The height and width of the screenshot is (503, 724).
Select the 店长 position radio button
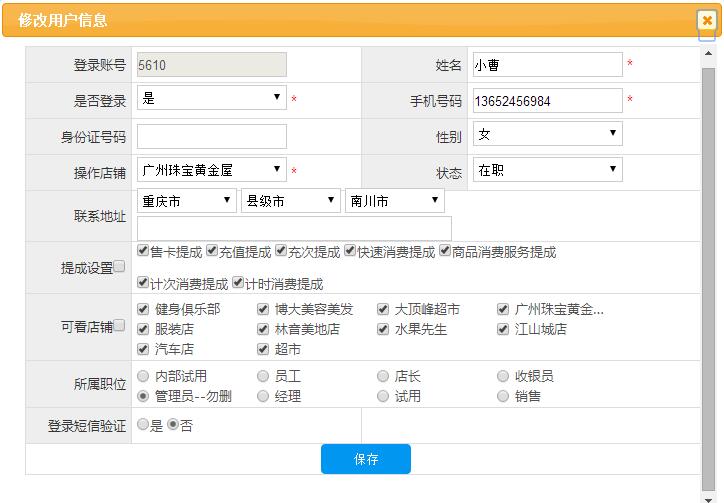coord(383,376)
